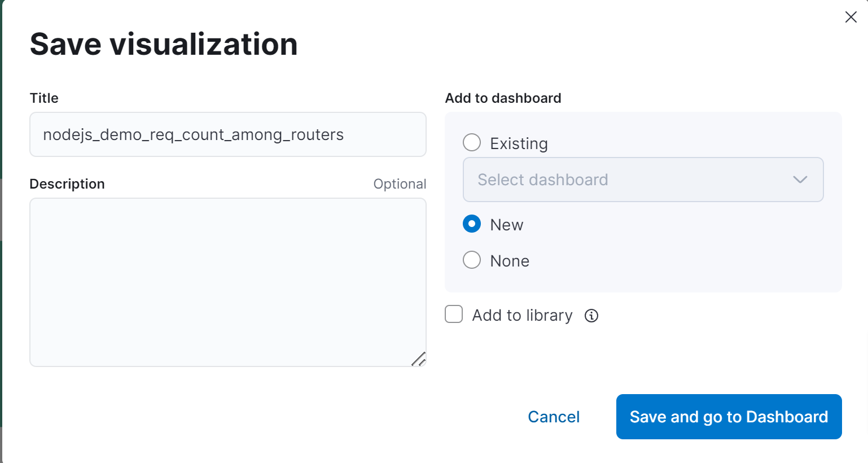
Task: Click the 'Add to library' label text
Action: (522, 315)
